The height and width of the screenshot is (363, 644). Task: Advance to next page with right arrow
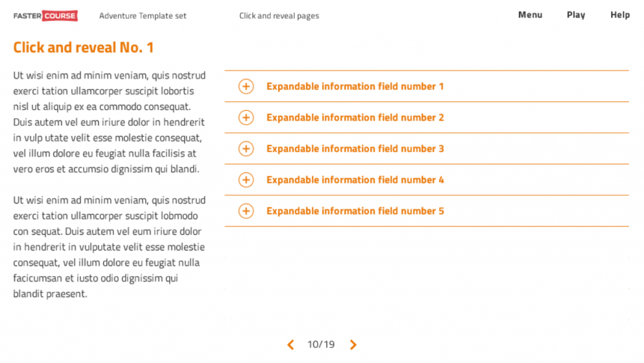353,345
